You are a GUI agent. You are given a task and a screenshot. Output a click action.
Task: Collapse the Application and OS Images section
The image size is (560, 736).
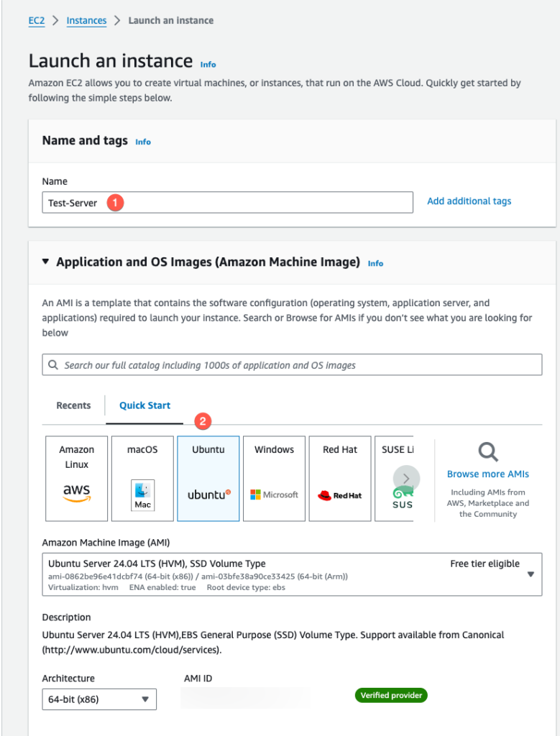tap(45, 262)
